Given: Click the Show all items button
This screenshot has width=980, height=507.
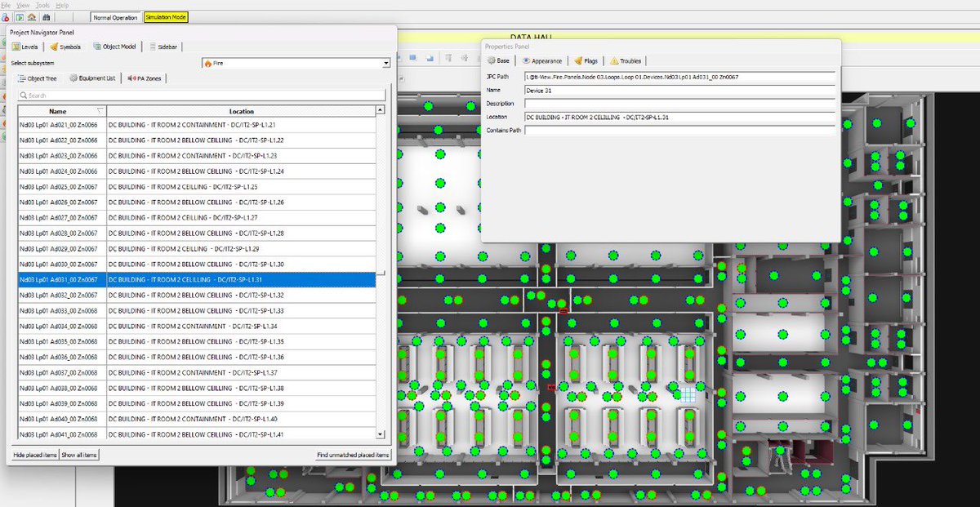Looking at the screenshot, I should point(79,455).
